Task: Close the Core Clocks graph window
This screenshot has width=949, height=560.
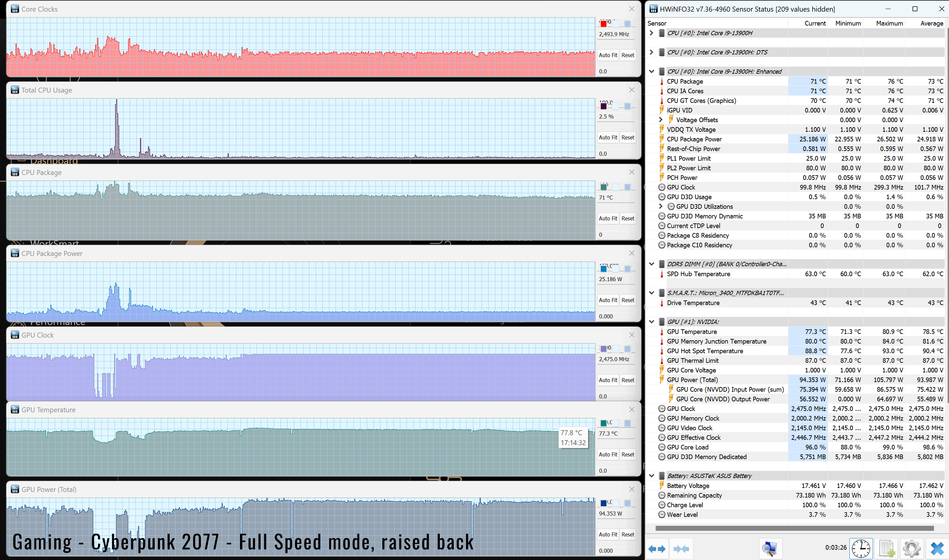Action: coord(632,9)
